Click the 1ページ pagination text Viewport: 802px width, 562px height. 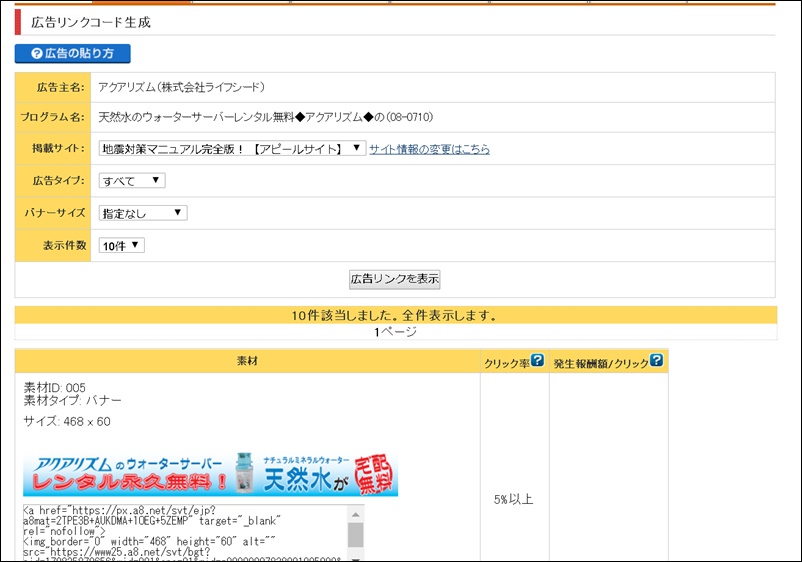pos(395,332)
